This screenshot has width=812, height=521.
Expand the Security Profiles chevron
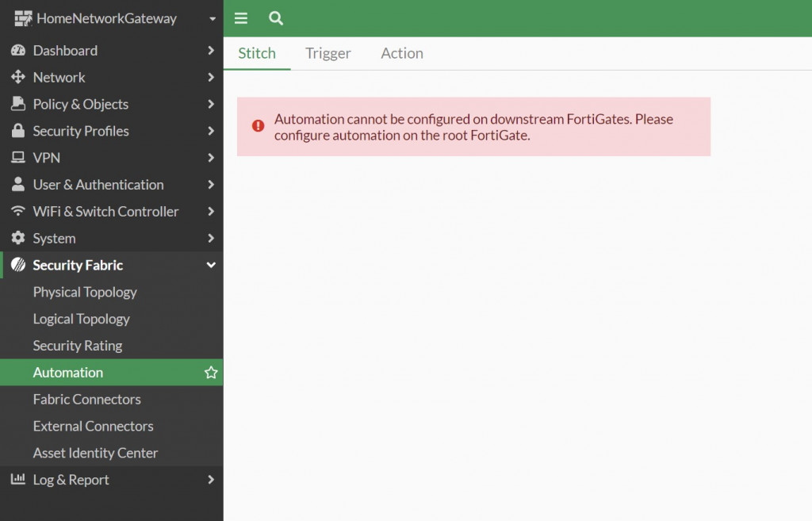[211, 131]
